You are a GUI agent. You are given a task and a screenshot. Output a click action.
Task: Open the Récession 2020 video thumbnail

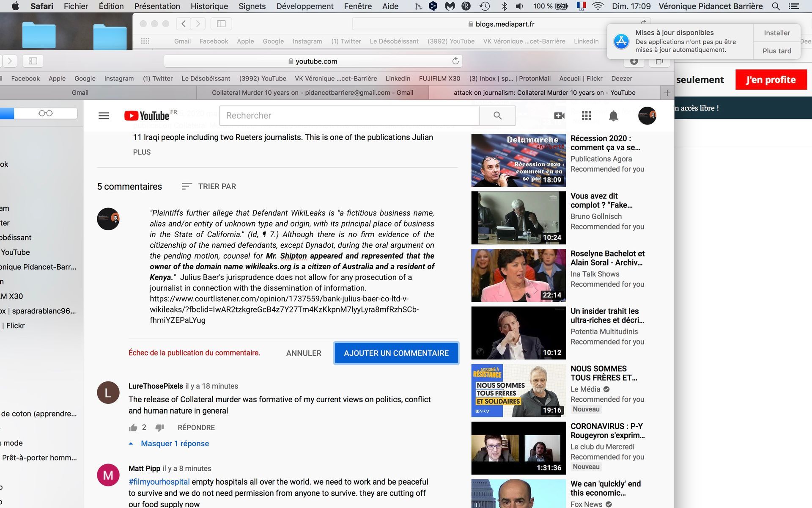(x=518, y=160)
